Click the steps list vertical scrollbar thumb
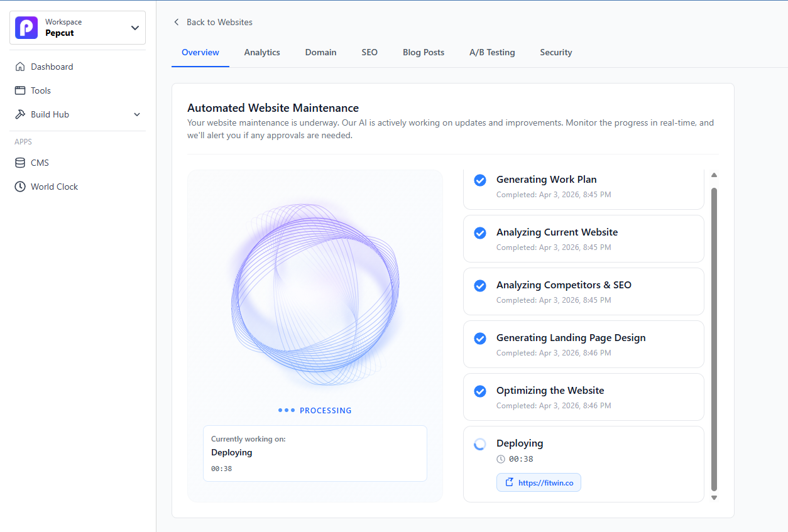Image resolution: width=788 pixels, height=532 pixels. pos(714,339)
